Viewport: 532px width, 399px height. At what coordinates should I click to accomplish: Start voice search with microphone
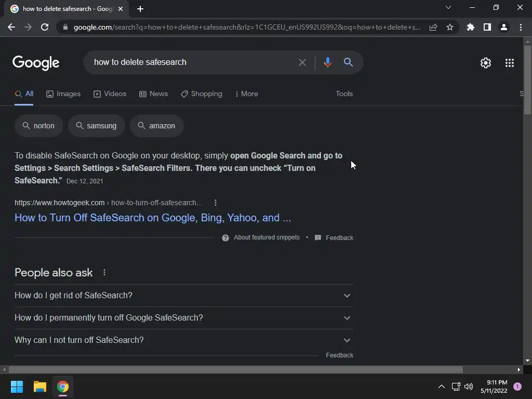click(x=327, y=62)
